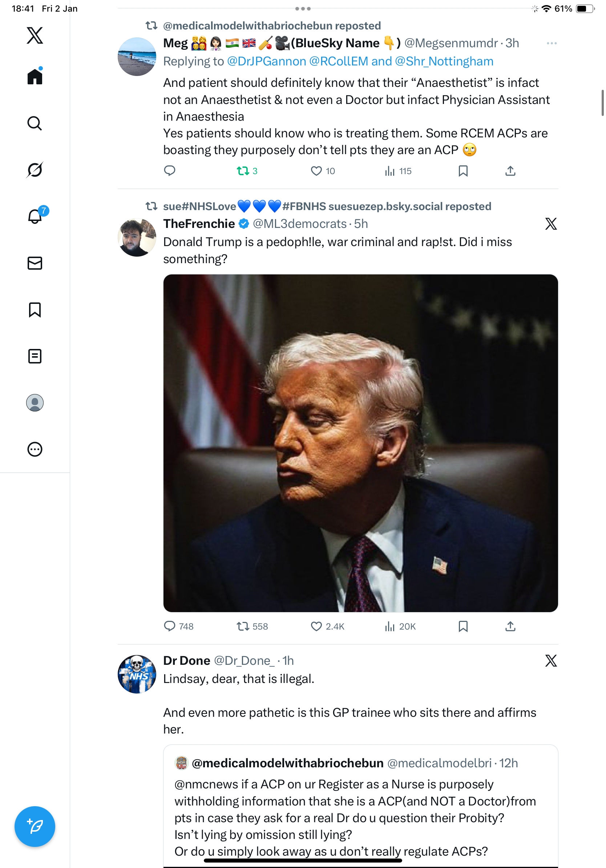Like the TheFrenchie post
Screen dimensions: 606x868
point(316,626)
